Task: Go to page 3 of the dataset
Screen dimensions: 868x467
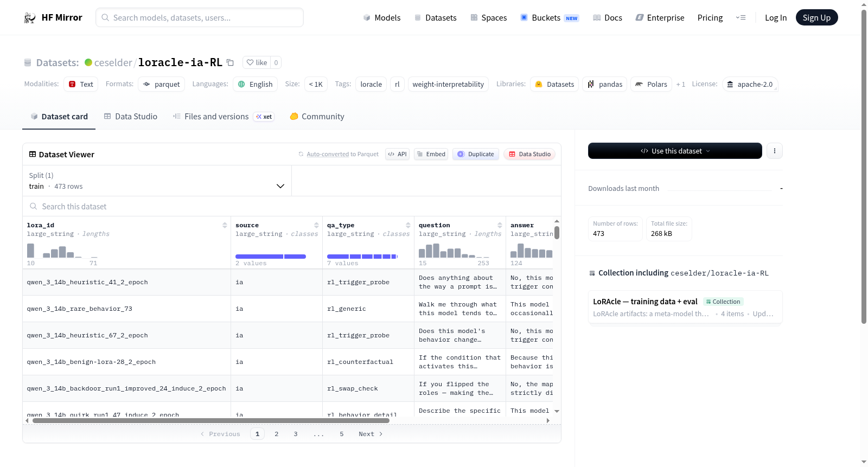Action: 296,434
